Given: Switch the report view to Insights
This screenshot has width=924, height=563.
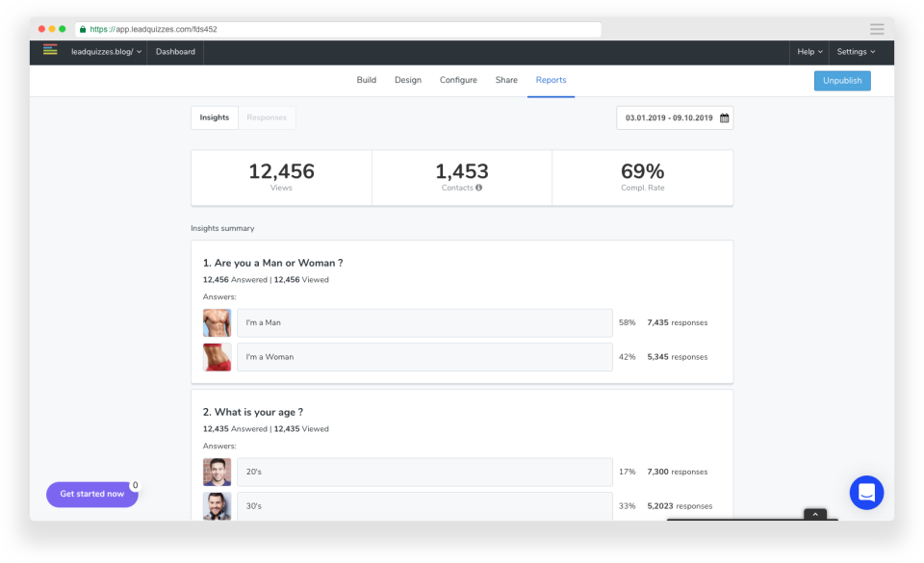Looking at the screenshot, I should 214,116.
